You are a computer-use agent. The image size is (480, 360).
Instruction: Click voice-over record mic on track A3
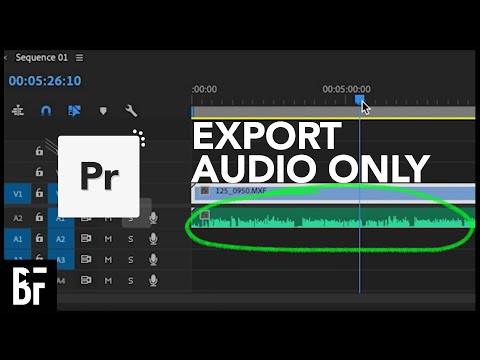[153, 260]
